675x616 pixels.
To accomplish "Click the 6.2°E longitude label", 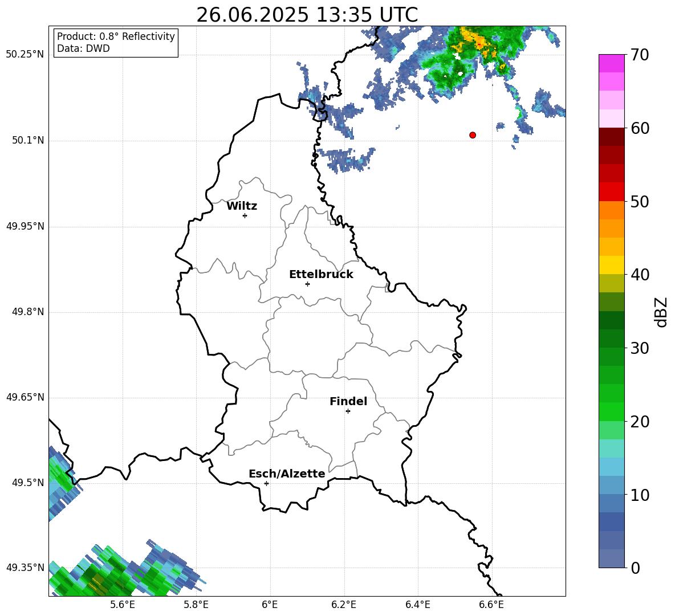I will click(x=344, y=605).
